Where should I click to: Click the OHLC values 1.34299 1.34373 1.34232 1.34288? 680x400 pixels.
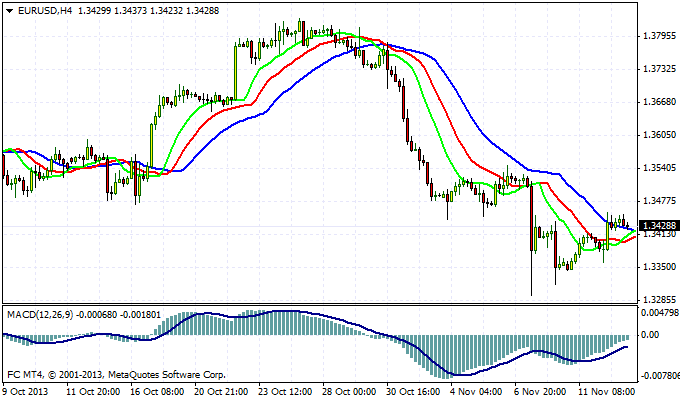pos(148,11)
